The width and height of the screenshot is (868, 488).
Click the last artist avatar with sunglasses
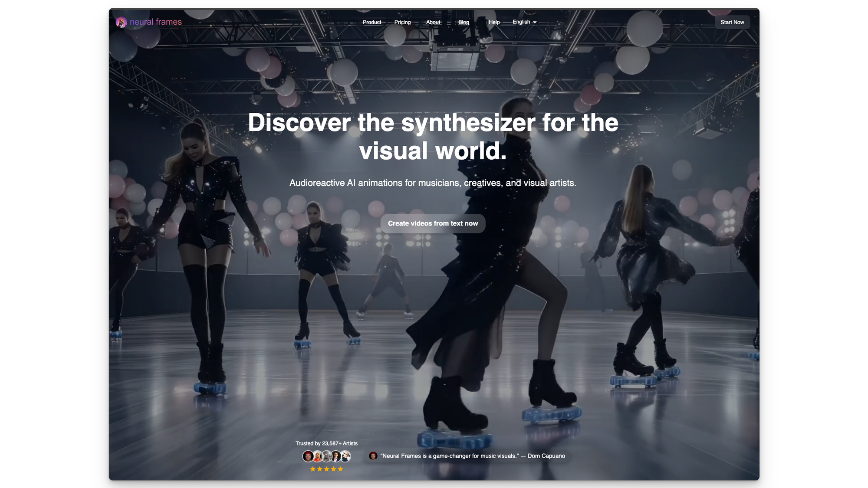[x=346, y=456]
